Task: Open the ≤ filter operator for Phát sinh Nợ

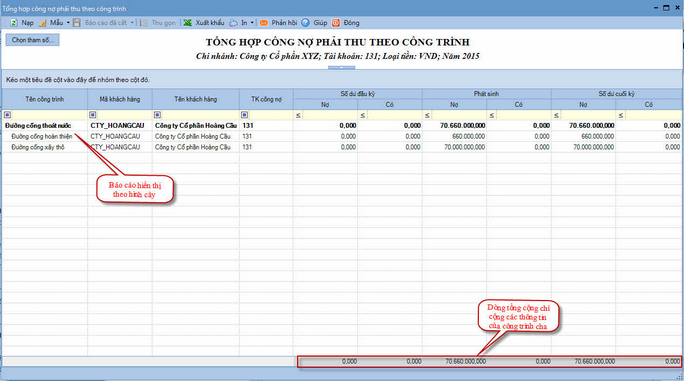Action: point(427,115)
